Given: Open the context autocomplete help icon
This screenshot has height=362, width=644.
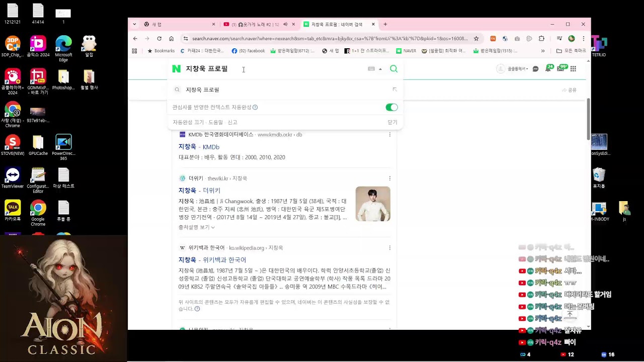Looking at the screenshot, I should pos(255,107).
